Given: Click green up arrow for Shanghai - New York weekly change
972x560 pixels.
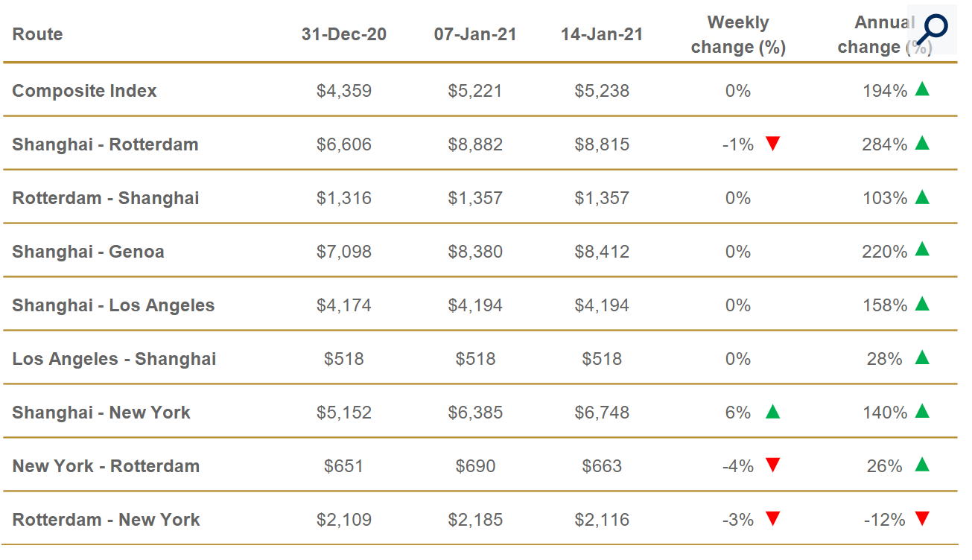Looking at the screenshot, I should pyautogui.click(x=772, y=411).
